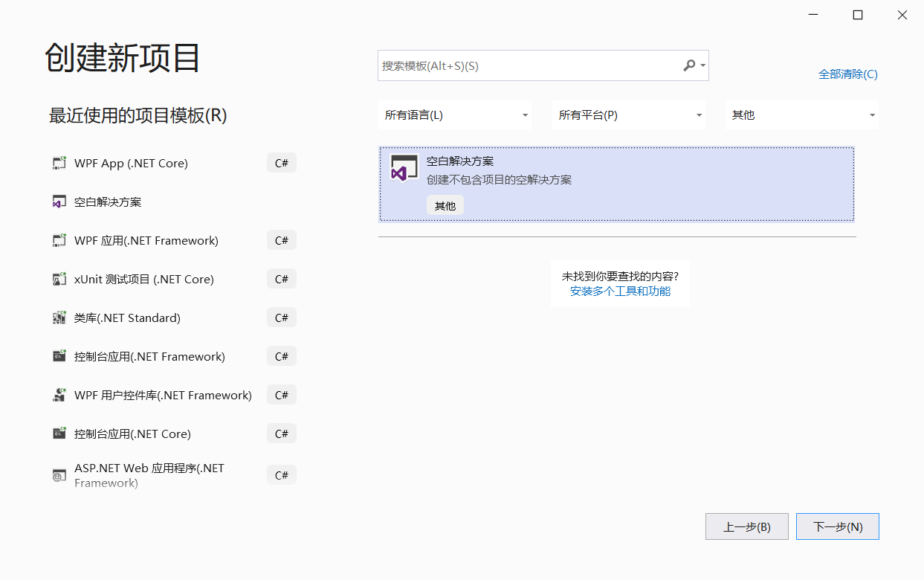Viewport: 924px width, 580px height.
Task: Click the search magnifier icon
Action: [x=689, y=65]
